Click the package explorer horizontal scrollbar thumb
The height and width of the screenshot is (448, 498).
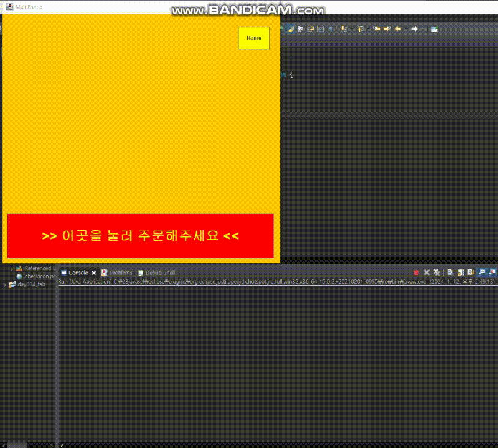(x=17, y=446)
